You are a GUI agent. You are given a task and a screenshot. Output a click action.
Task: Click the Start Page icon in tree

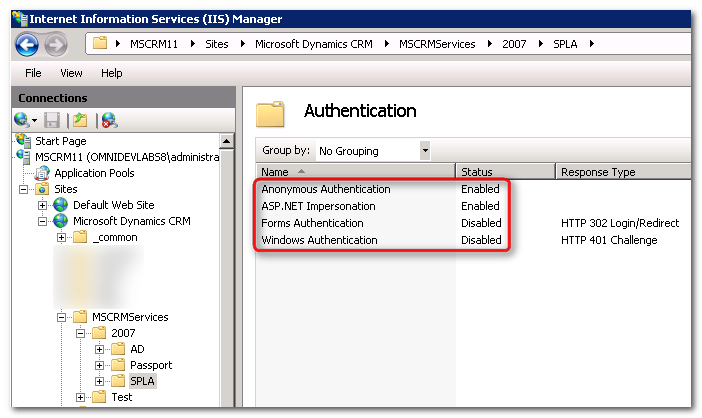click(23, 141)
